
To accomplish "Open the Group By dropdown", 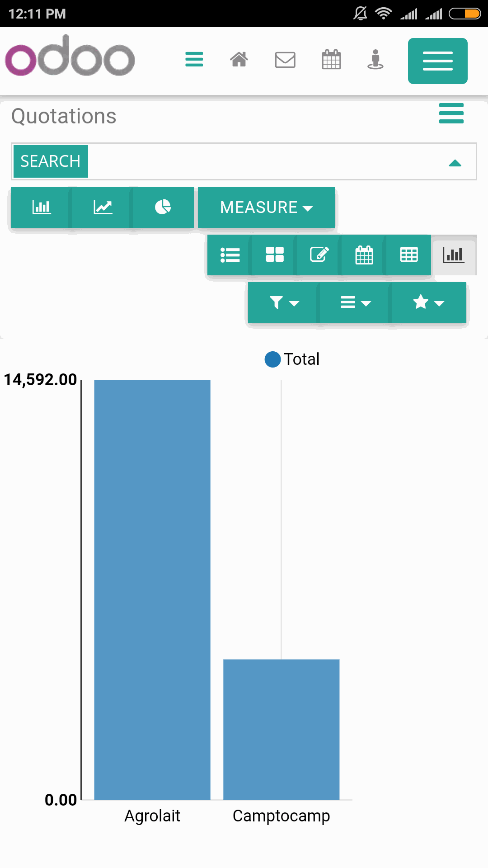I will [x=356, y=302].
